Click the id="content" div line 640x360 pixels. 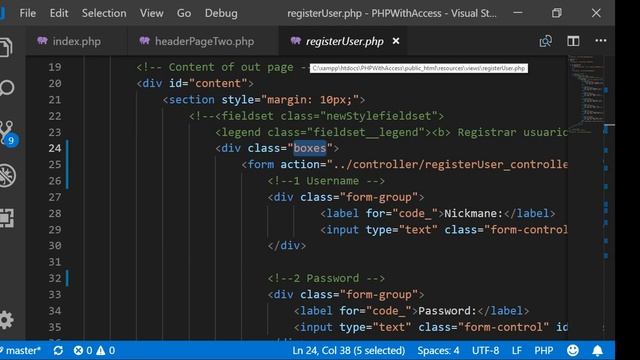(x=195, y=83)
